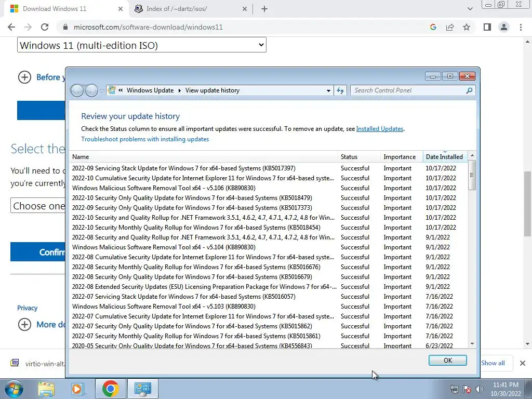Image resolution: width=532 pixels, height=399 pixels.
Task: Reload the Microsoft download page
Action: pyautogui.click(x=45, y=27)
